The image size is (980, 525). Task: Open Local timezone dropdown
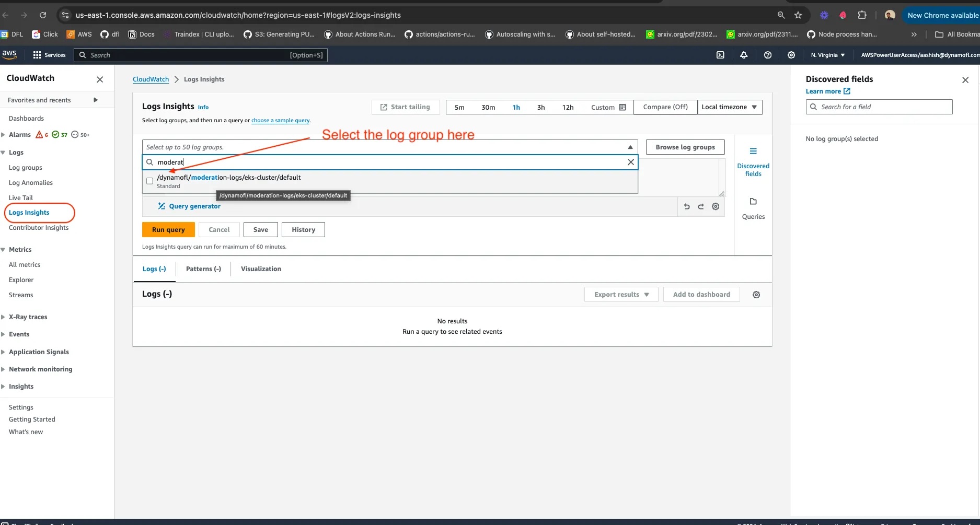click(x=730, y=107)
